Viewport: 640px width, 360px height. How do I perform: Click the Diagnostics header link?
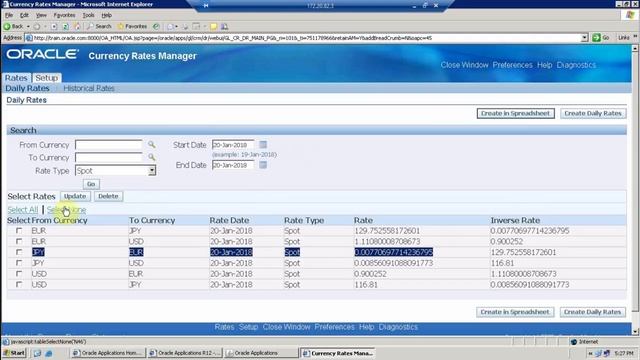[576, 65]
